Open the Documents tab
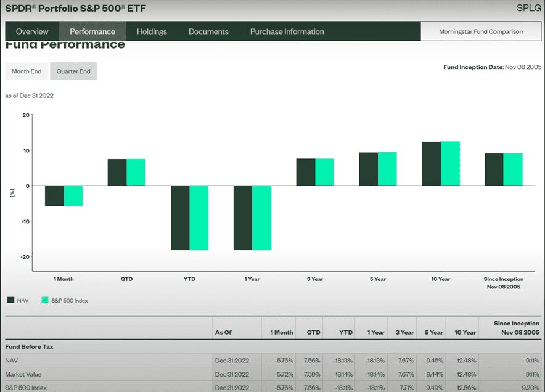The image size is (545, 392). [x=208, y=31]
